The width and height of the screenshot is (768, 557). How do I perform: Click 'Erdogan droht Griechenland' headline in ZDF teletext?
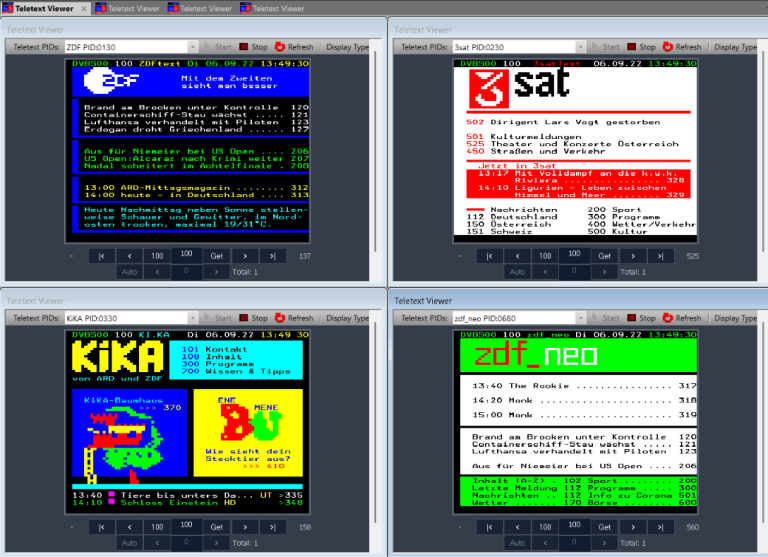point(163,129)
